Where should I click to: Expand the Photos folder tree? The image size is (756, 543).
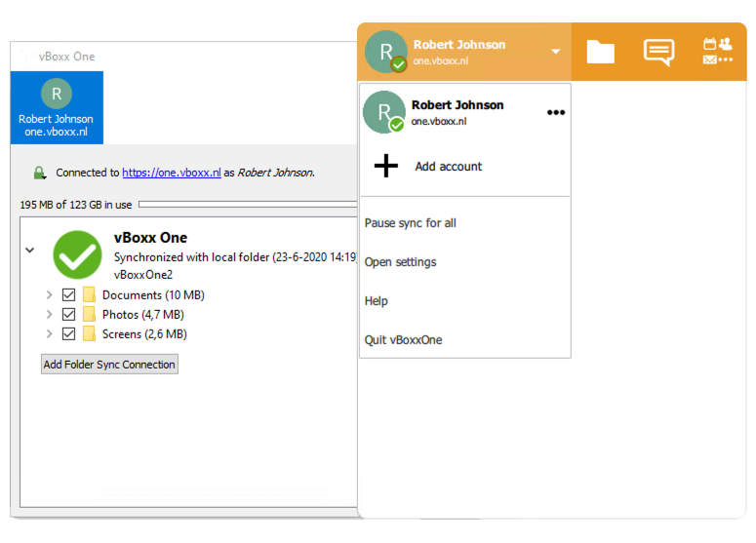[x=49, y=314]
